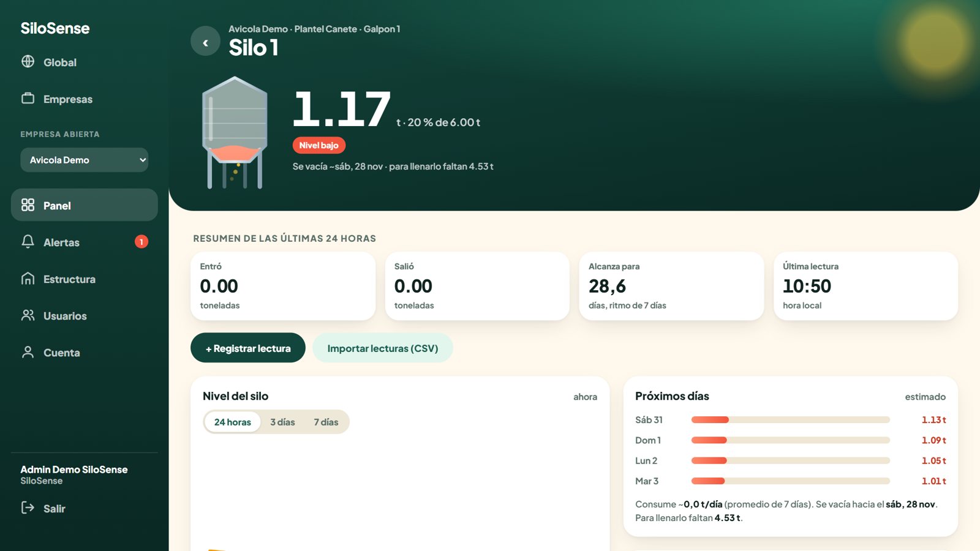This screenshot has width=980, height=551.
Task: Open the Avicola Demo company dropdown
Action: point(85,160)
